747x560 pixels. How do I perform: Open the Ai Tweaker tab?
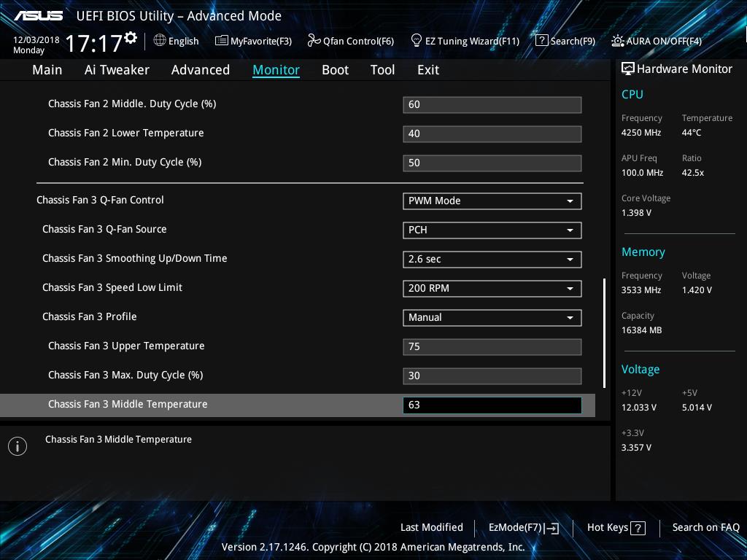coord(117,70)
